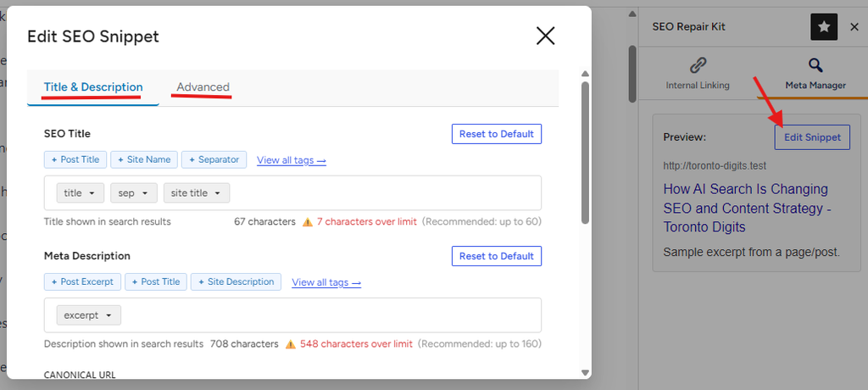Add the Site Name tag

coord(144,159)
